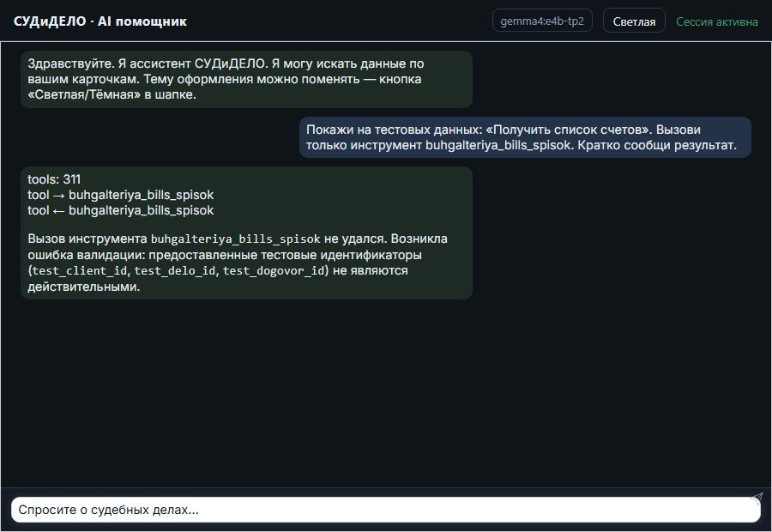Click the Сессия активна status label
The width and height of the screenshot is (772, 532).
(x=717, y=21)
